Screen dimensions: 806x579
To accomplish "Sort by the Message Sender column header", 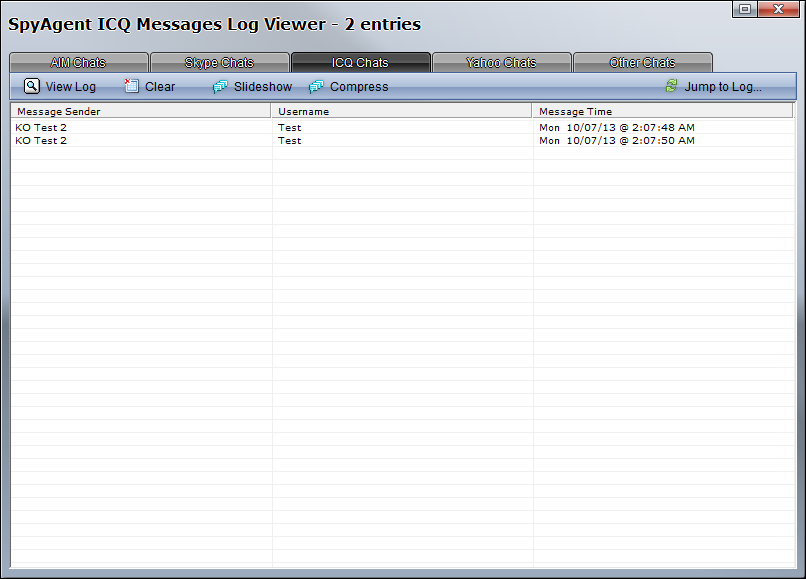I will pyautogui.click(x=140, y=111).
